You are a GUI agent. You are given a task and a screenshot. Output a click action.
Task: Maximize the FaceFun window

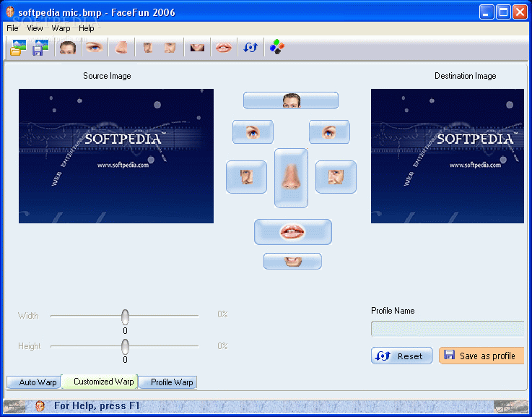(x=504, y=12)
